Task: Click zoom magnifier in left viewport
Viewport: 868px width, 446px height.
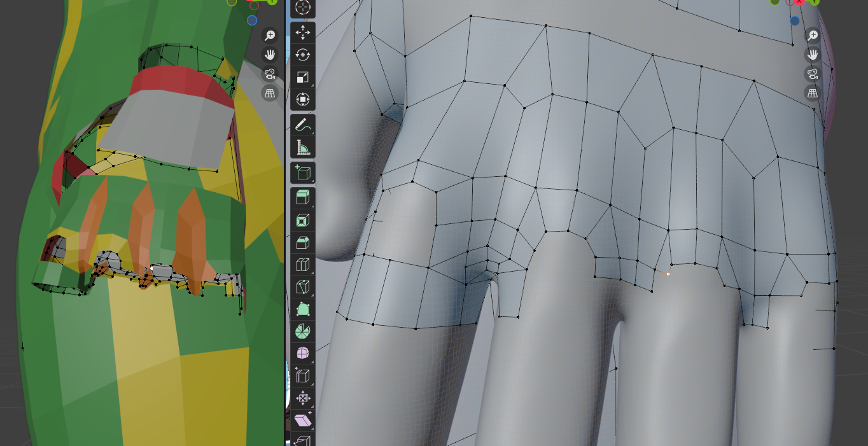Action: (x=270, y=36)
